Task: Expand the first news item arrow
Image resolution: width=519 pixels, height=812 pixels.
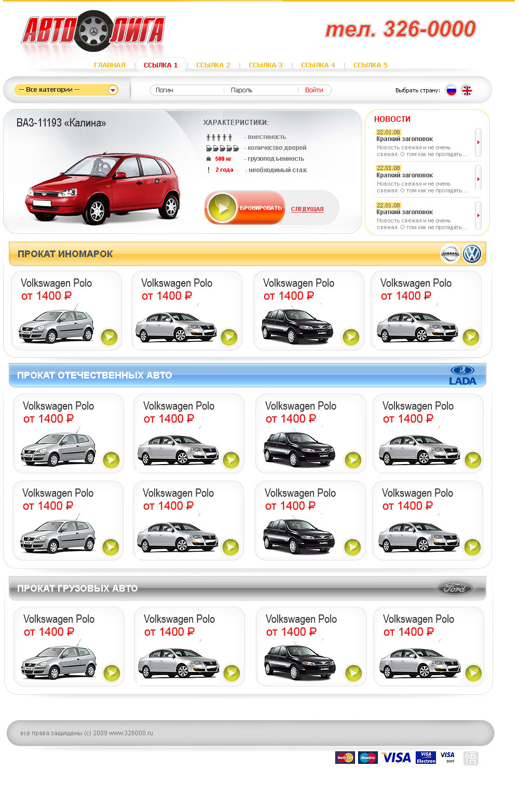Action: tap(479, 142)
